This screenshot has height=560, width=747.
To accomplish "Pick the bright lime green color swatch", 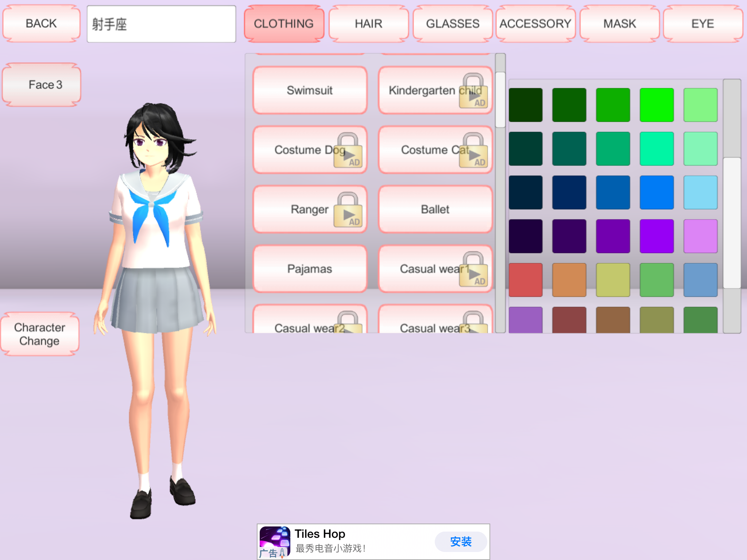I will (x=657, y=105).
